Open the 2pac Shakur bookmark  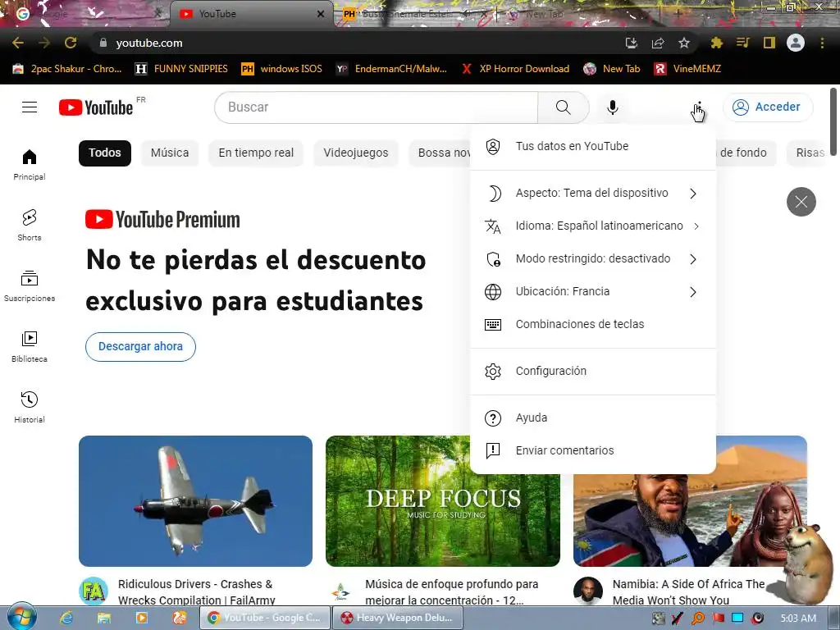tap(67, 69)
